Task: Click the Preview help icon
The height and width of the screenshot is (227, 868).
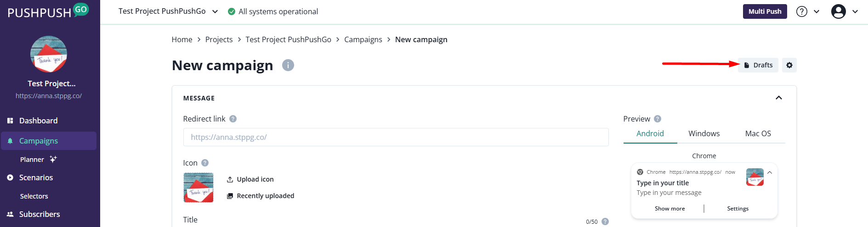Action: (x=658, y=119)
